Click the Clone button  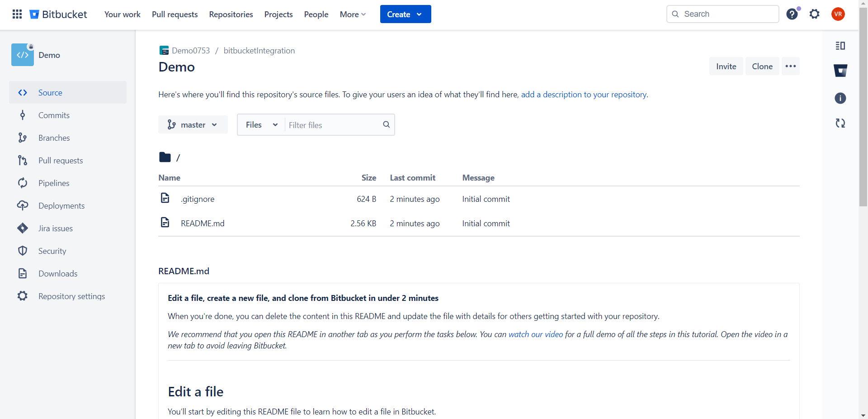point(762,66)
